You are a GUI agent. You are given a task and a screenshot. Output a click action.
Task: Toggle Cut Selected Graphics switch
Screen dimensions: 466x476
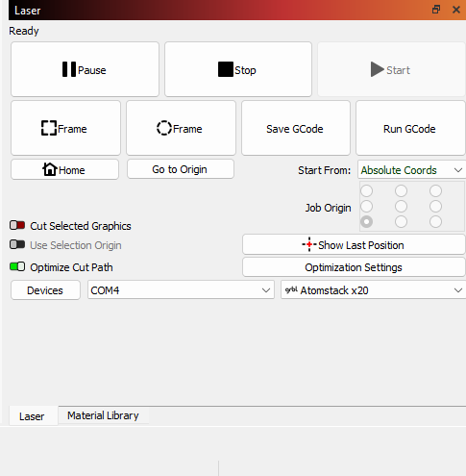(x=17, y=225)
